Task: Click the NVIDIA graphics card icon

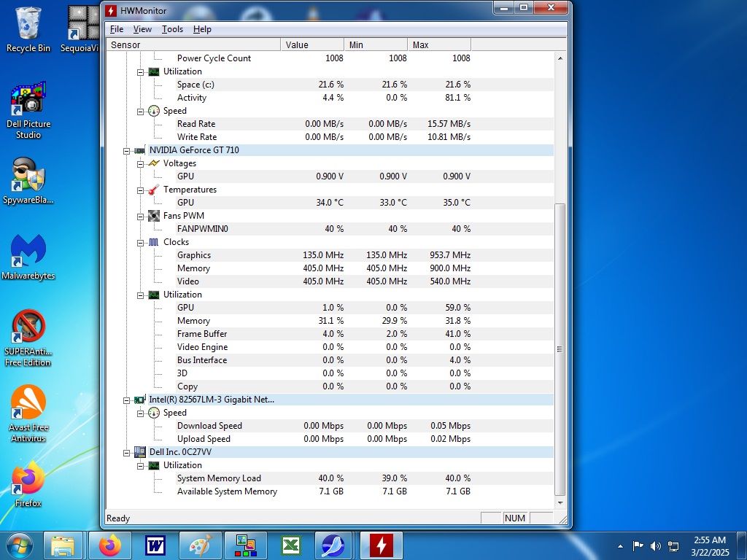Action: (139, 150)
